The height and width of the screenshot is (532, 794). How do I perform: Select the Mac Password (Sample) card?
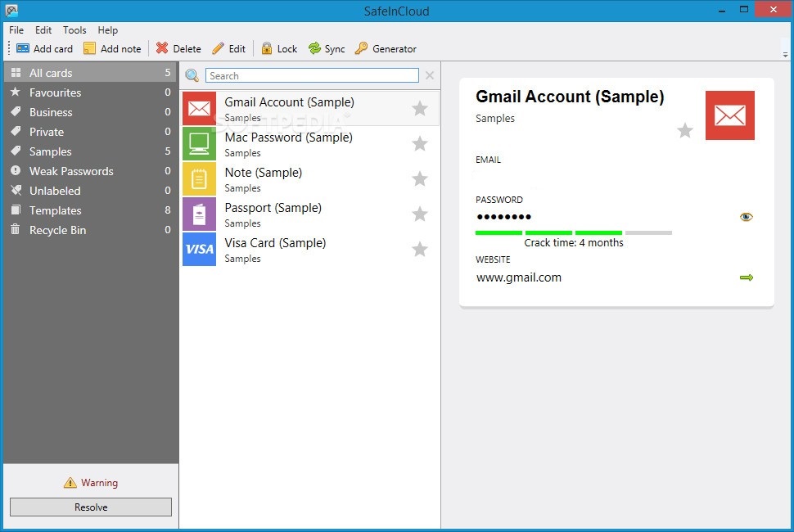click(310, 144)
